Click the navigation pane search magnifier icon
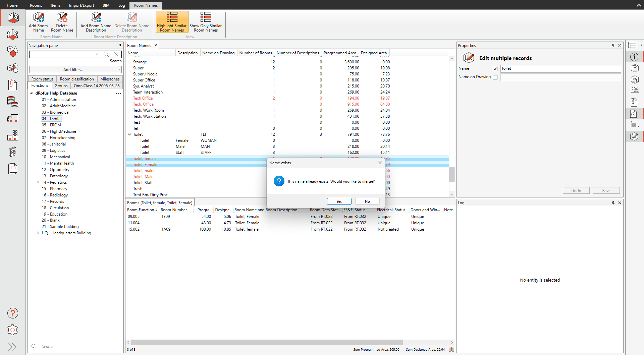644x355 pixels. (x=106, y=54)
